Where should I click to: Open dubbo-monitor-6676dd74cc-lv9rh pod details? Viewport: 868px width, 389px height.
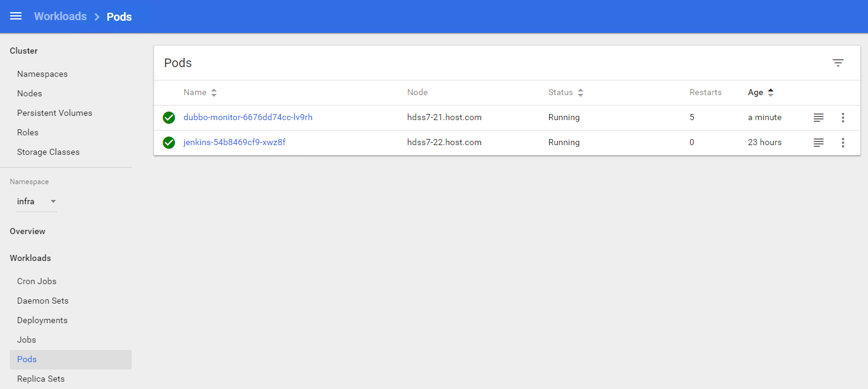pyautogui.click(x=247, y=118)
